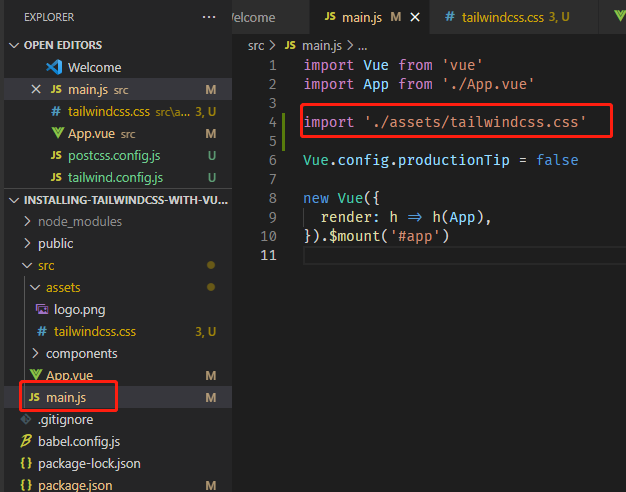Click image icon beside logo.png
The image size is (626, 492).
[x=42, y=309]
